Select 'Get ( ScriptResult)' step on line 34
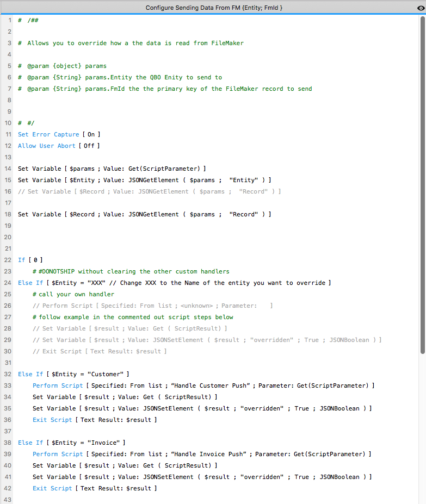 [125, 397]
